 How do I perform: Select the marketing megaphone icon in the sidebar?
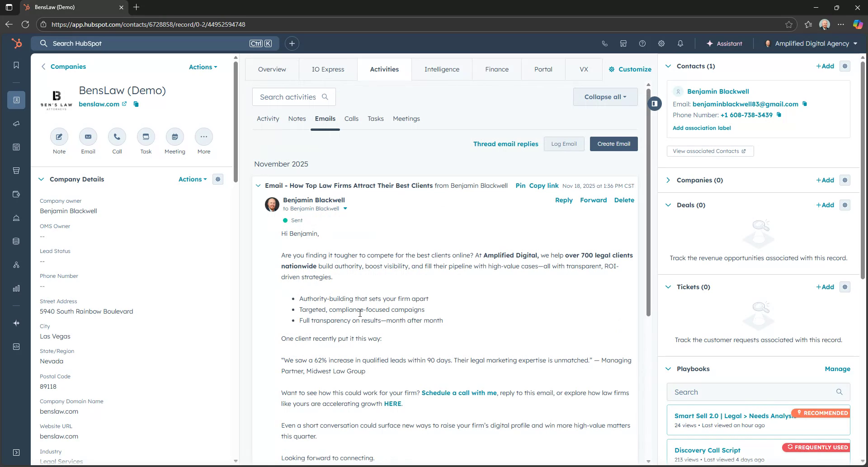[16, 124]
